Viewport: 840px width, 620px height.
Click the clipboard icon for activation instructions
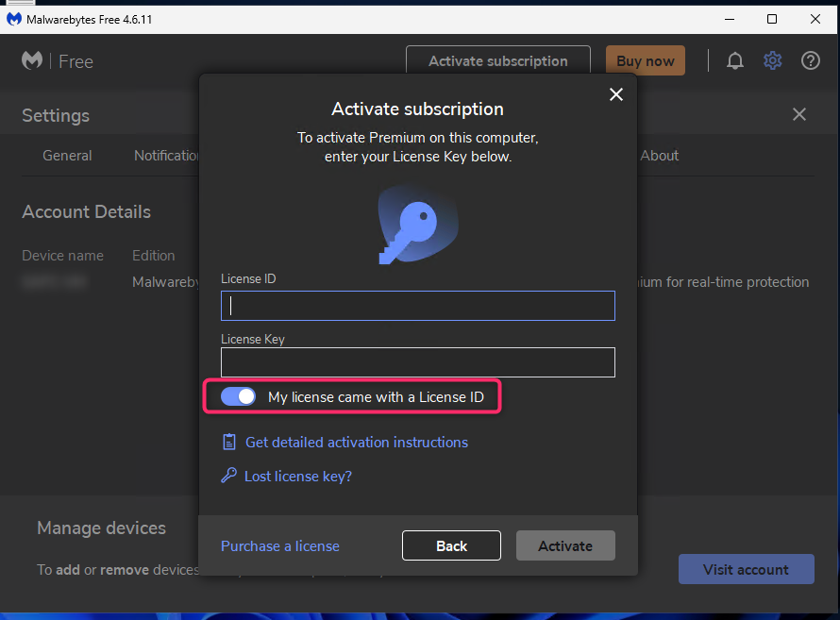(228, 443)
